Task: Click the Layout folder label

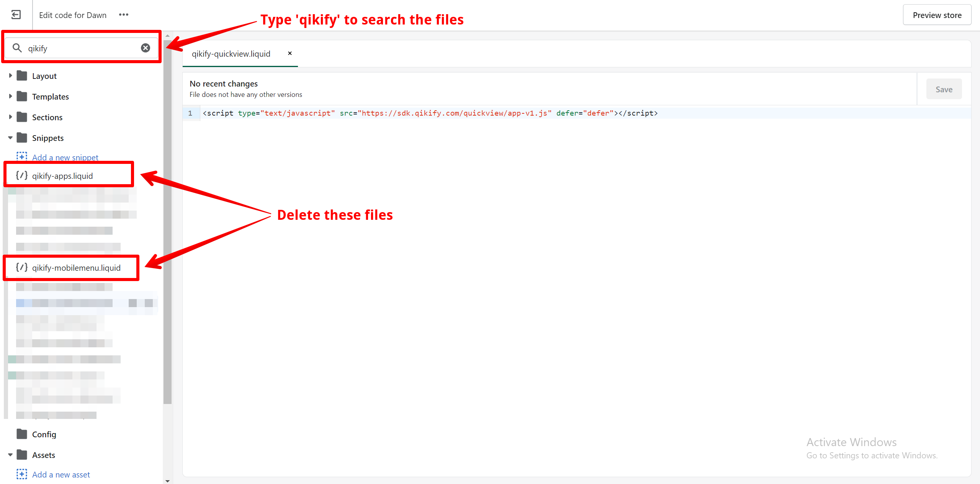Action: pyautogui.click(x=44, y=76)
